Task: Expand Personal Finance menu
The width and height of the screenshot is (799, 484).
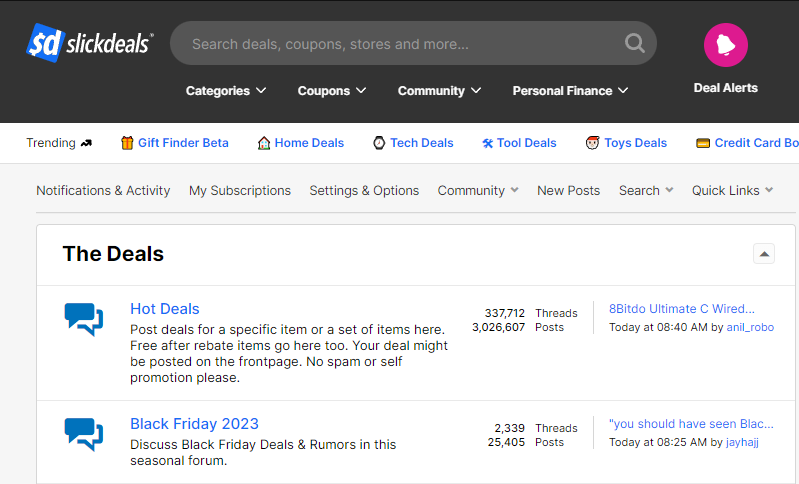Action: pos(570,91)
